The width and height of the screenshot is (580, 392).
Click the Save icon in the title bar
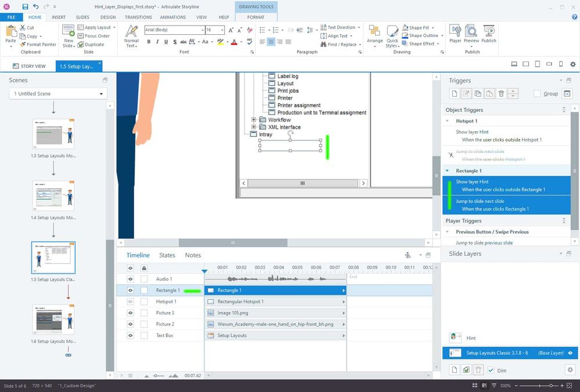(x=25, y=6)
